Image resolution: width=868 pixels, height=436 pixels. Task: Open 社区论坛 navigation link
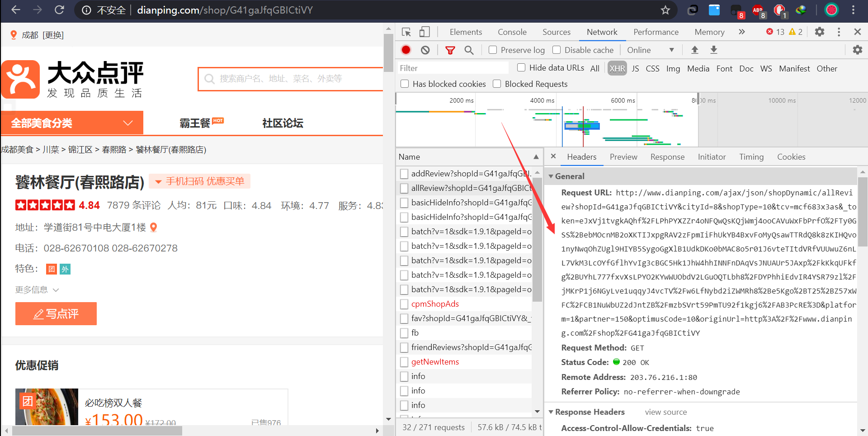[283, 123]
